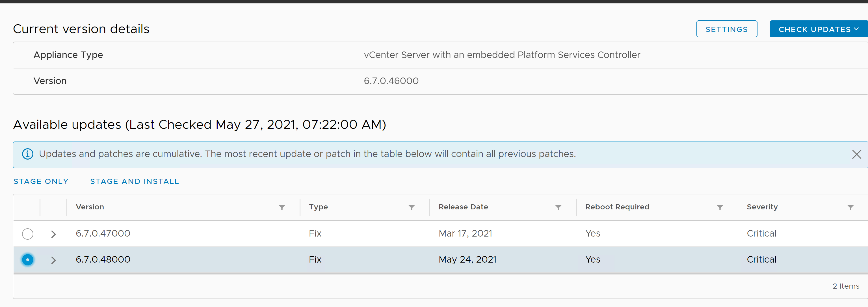This screenshot has width=868, height=307.
Task: Sort by the Release Date column header
Action: [x=463, y=207]
